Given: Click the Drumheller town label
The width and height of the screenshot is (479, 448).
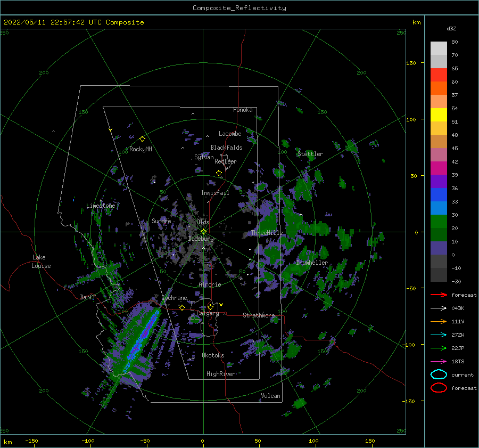Looking at the screenshot, I should pos(312,263).
